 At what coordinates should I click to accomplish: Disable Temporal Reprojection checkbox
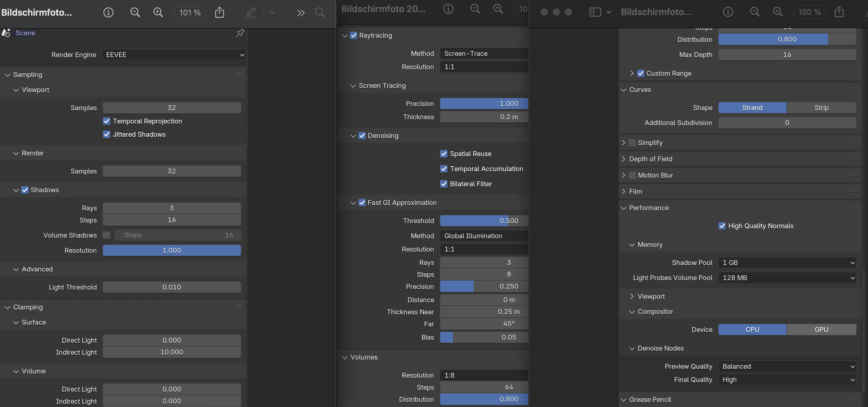coord(106,121)
